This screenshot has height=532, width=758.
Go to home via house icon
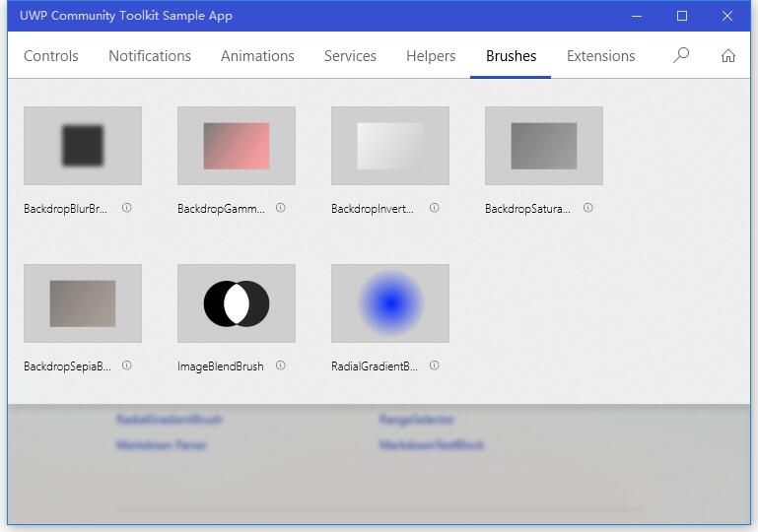click(727, 55)
